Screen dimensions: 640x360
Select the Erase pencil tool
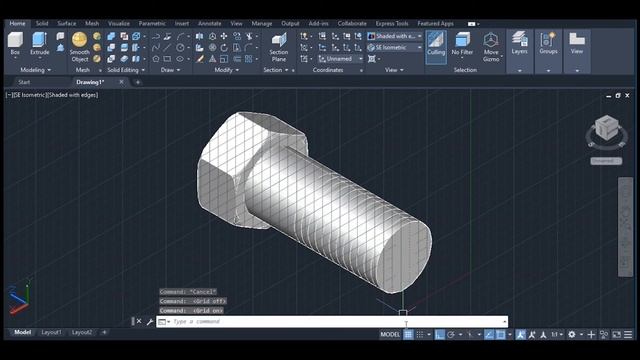[x=200, y=59]
